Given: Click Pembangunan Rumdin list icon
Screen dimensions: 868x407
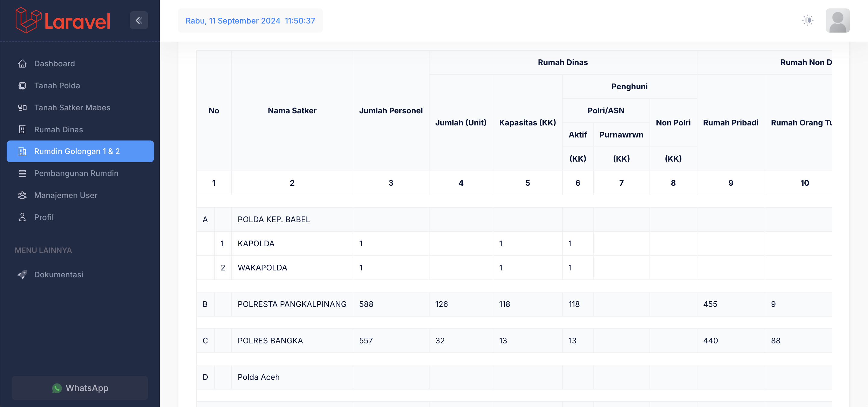Looking at the screenshot, I should (x=22, y=173).
